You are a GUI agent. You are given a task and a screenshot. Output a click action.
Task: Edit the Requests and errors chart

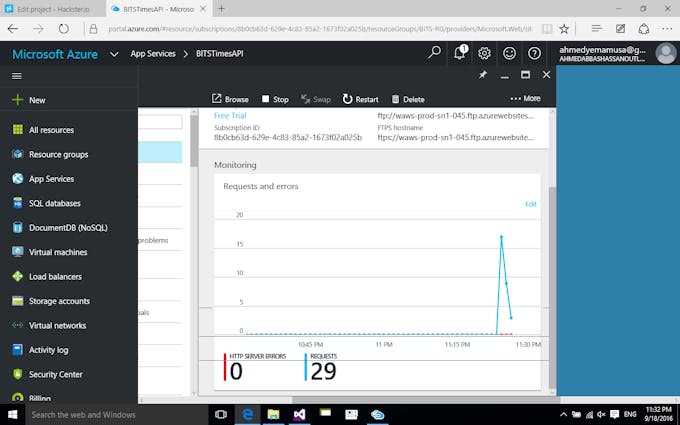531,204
